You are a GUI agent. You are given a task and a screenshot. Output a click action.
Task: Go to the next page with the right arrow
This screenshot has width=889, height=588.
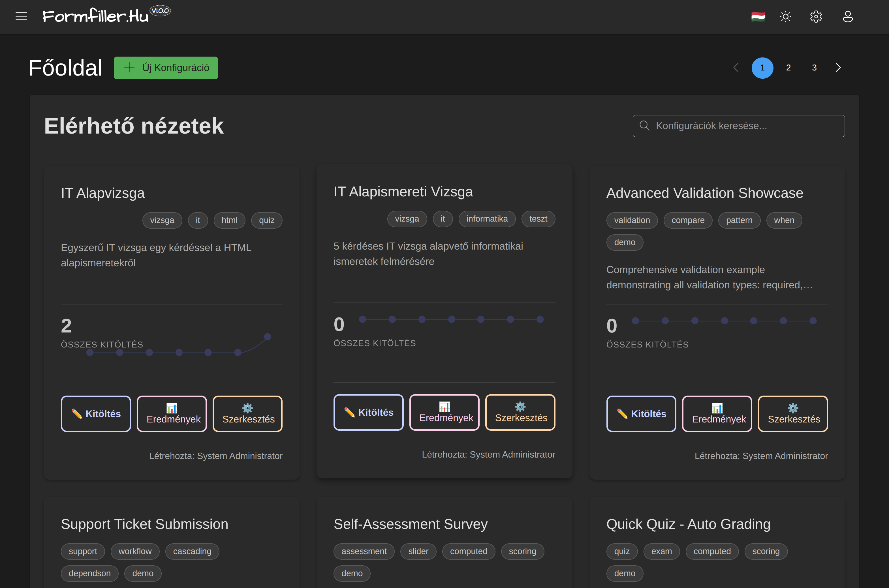[x=838, y=68]
